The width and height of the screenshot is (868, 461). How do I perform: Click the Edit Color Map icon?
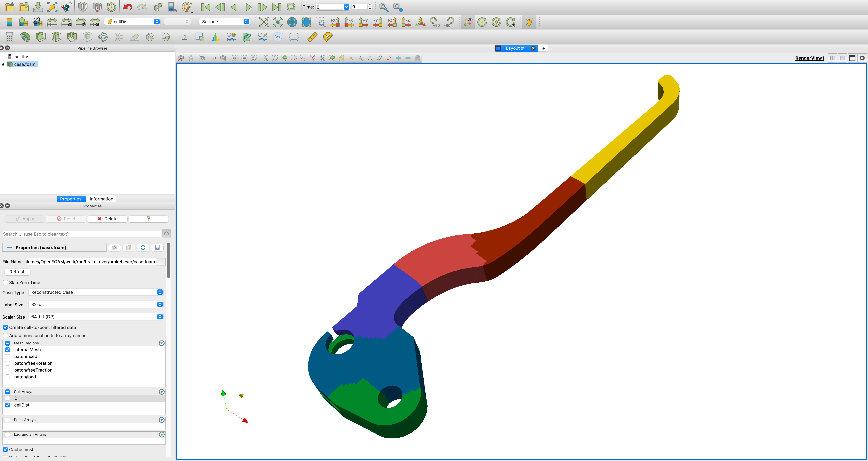24,22
